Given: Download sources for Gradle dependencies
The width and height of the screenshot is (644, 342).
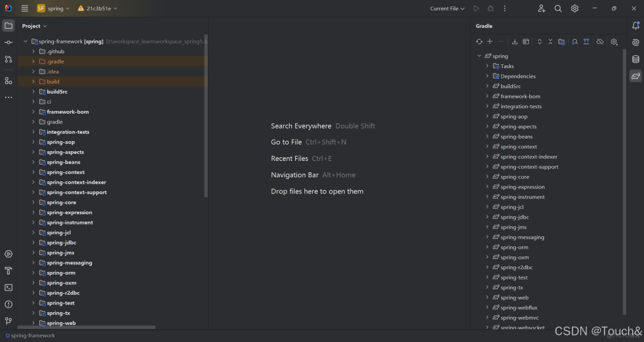Looking at the screenshot, I should pos(515,41).
